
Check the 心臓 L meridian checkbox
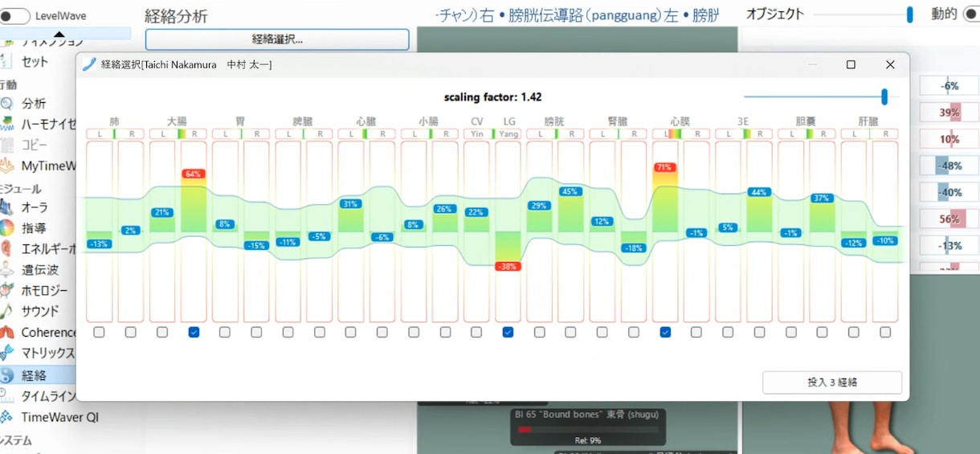coord(350,332)
